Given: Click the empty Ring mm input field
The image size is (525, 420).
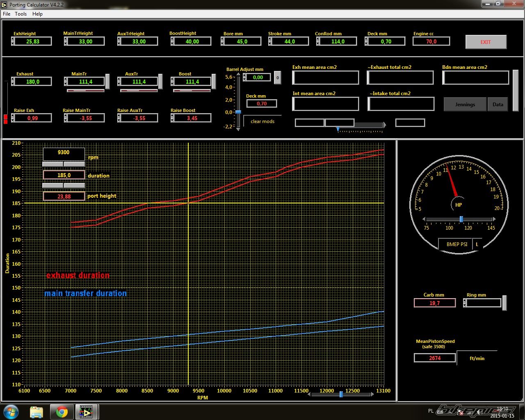Looking at the screenshot, I should [x=484, y=303].
